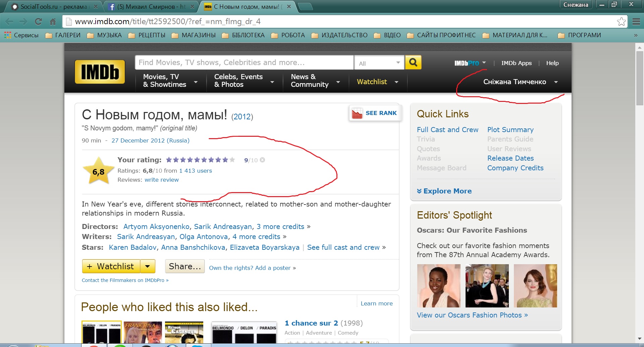Reload the page with the refresh icon
This screenshot has width=644, height=347.
pyautogui.click(x=38, y=22)
